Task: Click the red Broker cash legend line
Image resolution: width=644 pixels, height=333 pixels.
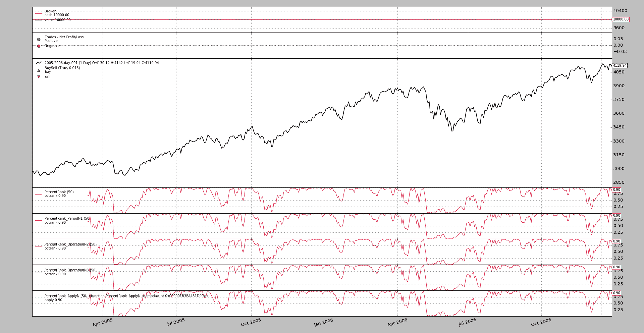Action: click(39, 13)
